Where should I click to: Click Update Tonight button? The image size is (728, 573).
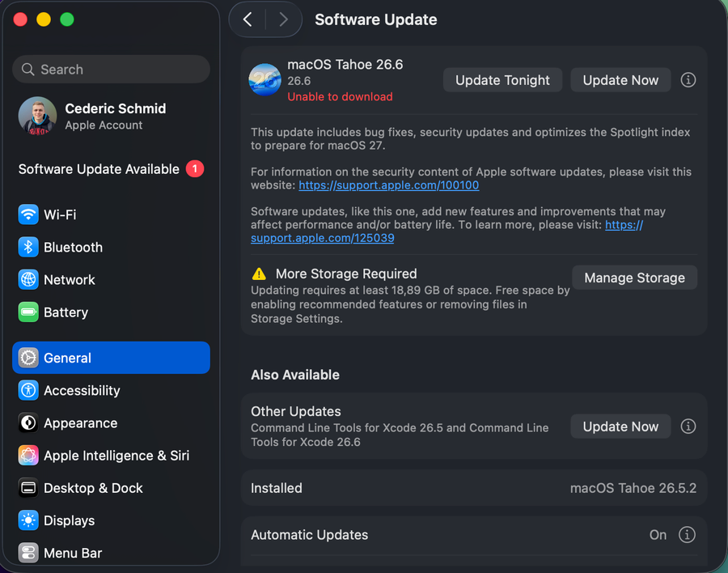[x=502, y=80]
